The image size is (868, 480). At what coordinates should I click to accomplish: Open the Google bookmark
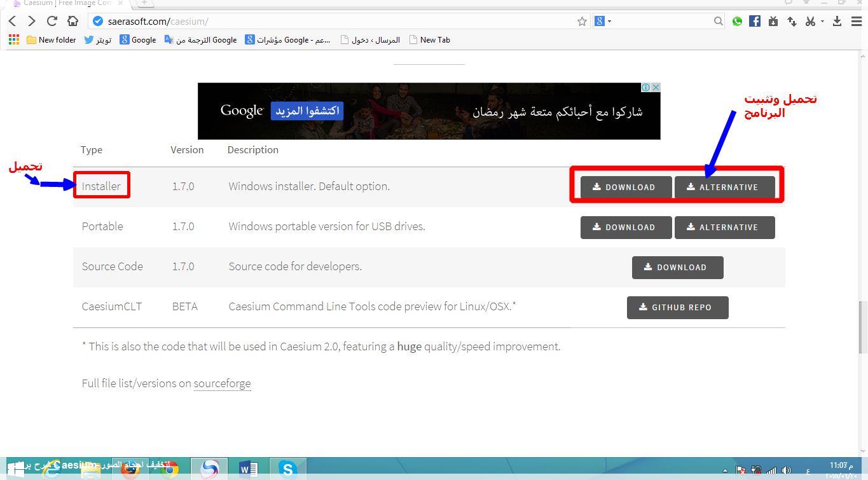[138, 39]
